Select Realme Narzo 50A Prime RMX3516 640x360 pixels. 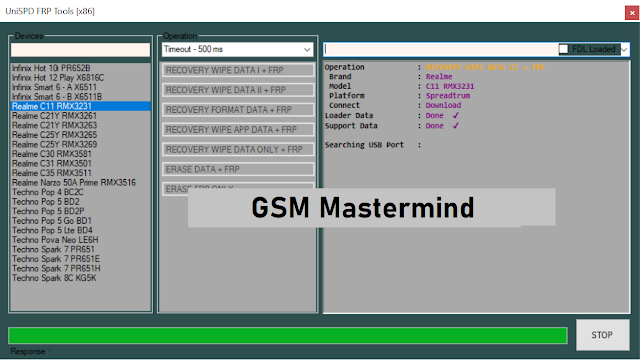[x=80, y=182]
